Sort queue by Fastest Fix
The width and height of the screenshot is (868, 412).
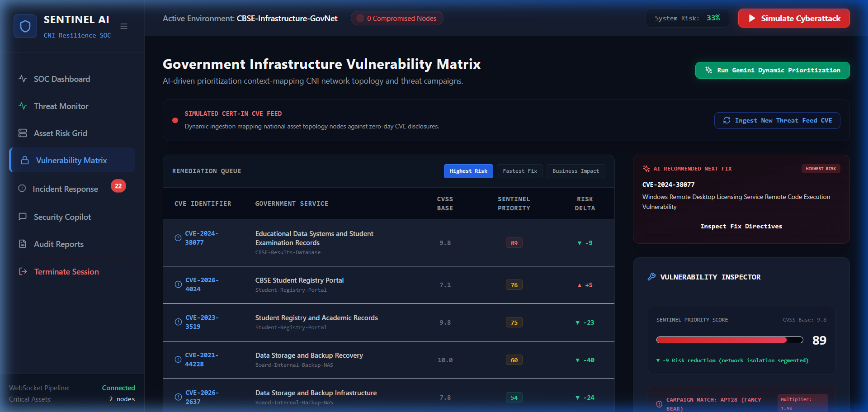(x=520, y=171)
